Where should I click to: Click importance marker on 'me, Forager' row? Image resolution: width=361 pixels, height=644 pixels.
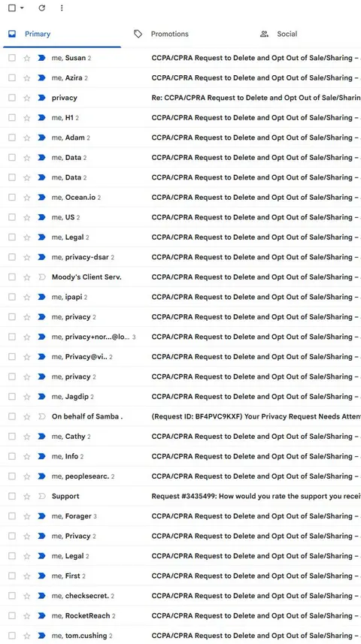tap(41, 516)
